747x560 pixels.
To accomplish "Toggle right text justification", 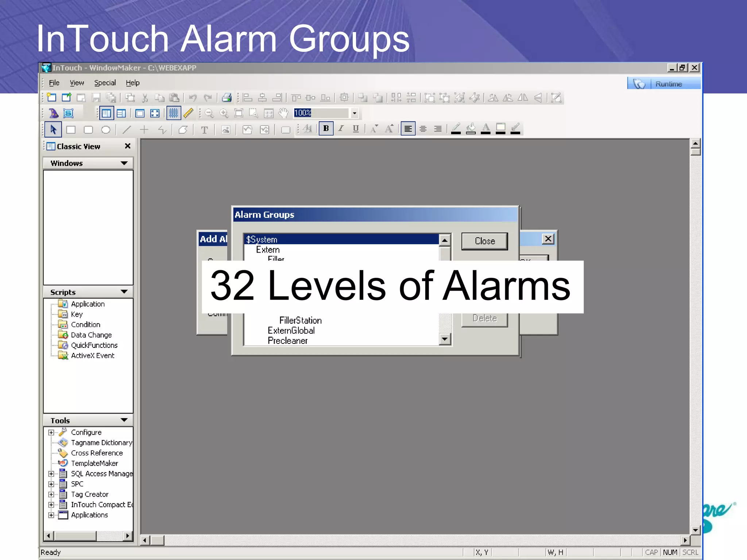I will coord(438,129).
